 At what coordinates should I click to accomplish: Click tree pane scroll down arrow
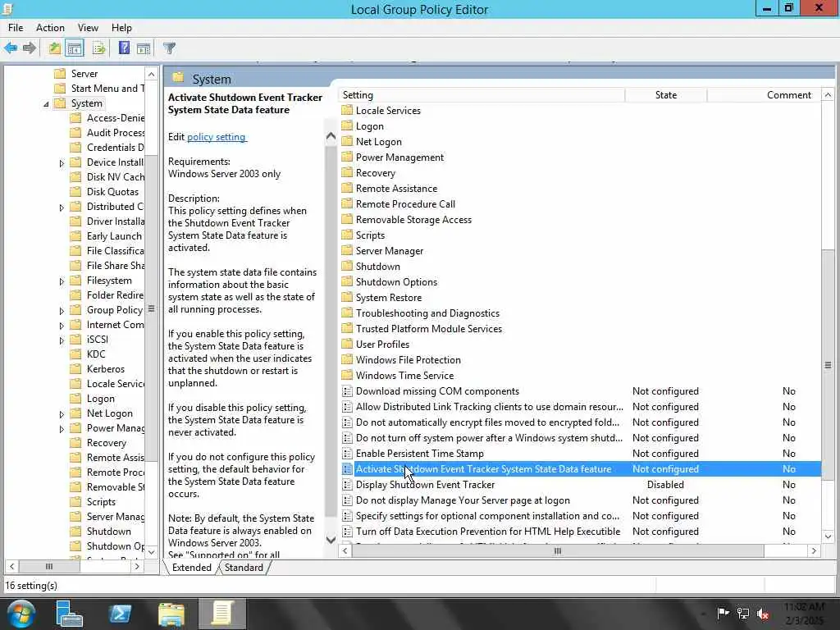point(152,552)
